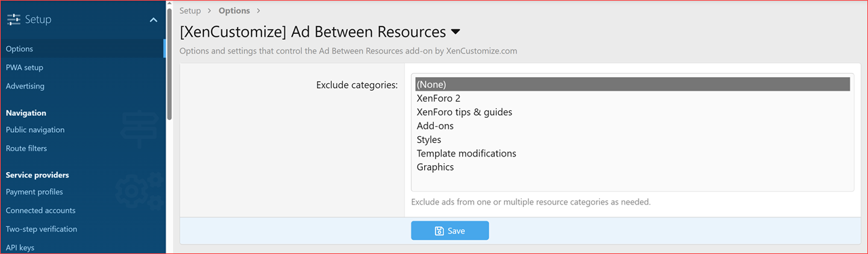Image resolution: width=868 pixels, height=254 pixels.
Task: Select Graphics category in list
Action: pos(633,167)
